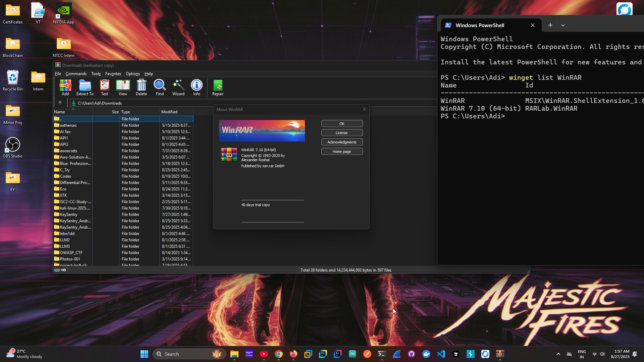Open the Windows Start menu
Image resolution: width=644 pixels, height=362 pixels.
click(145, 354)
